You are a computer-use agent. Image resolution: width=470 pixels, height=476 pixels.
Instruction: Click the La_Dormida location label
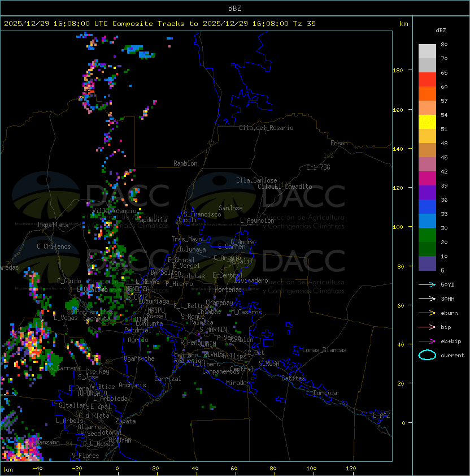[x=321, y=393]
